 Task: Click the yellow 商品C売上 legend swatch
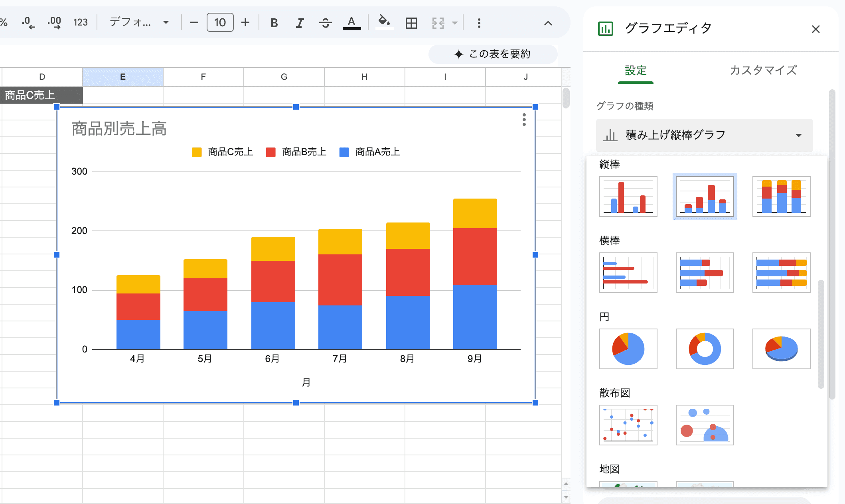click(197, 152)
